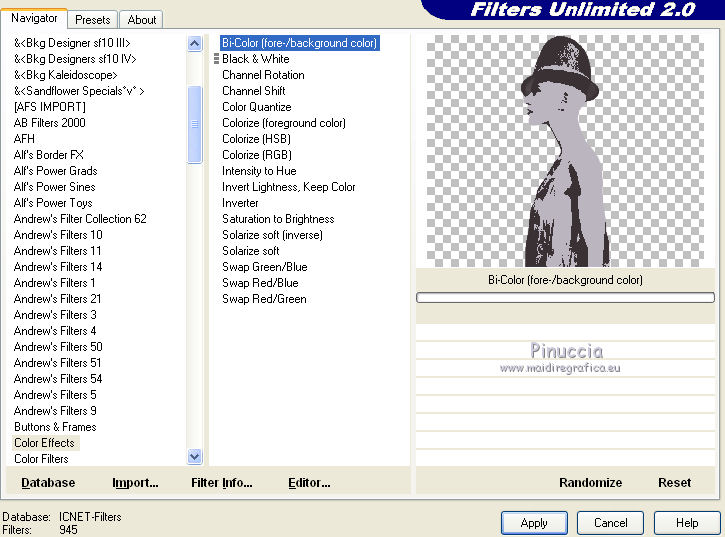This screenshot has width=725, height=537.
Task: Select the Color Effects category
Action: point(44,443)
